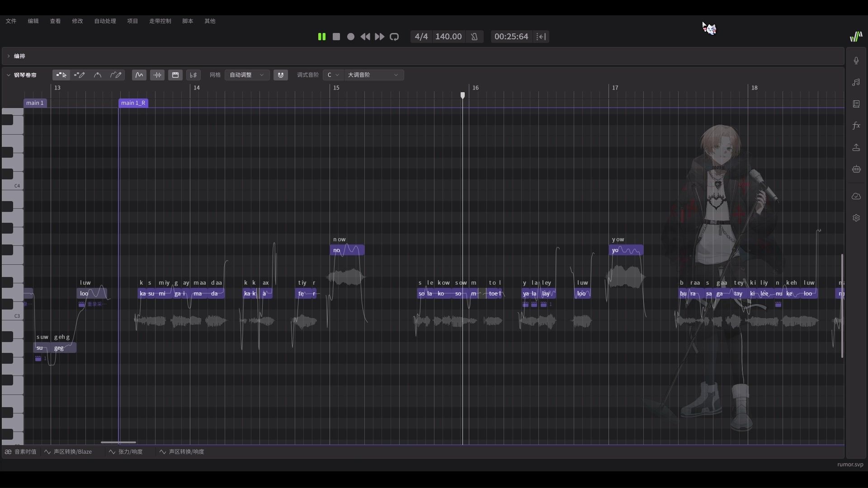Open the upload/export render panel

point(856,147)
